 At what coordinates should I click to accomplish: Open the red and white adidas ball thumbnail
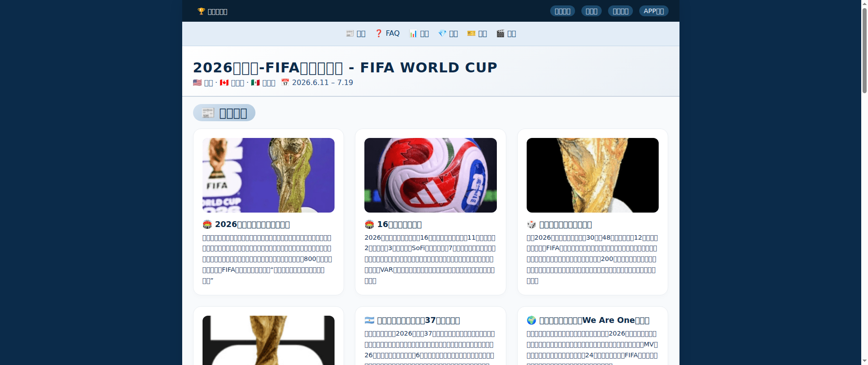[430, 175]
